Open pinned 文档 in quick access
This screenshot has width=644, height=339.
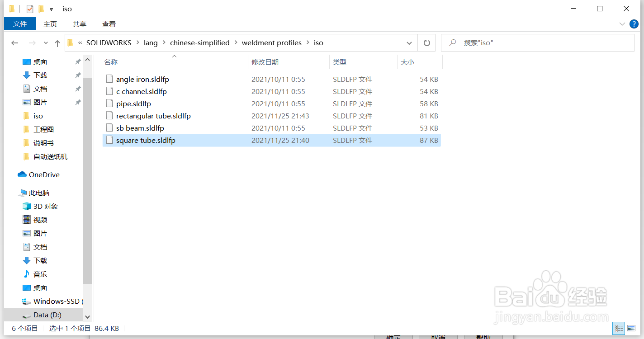[x=40, y=89]
